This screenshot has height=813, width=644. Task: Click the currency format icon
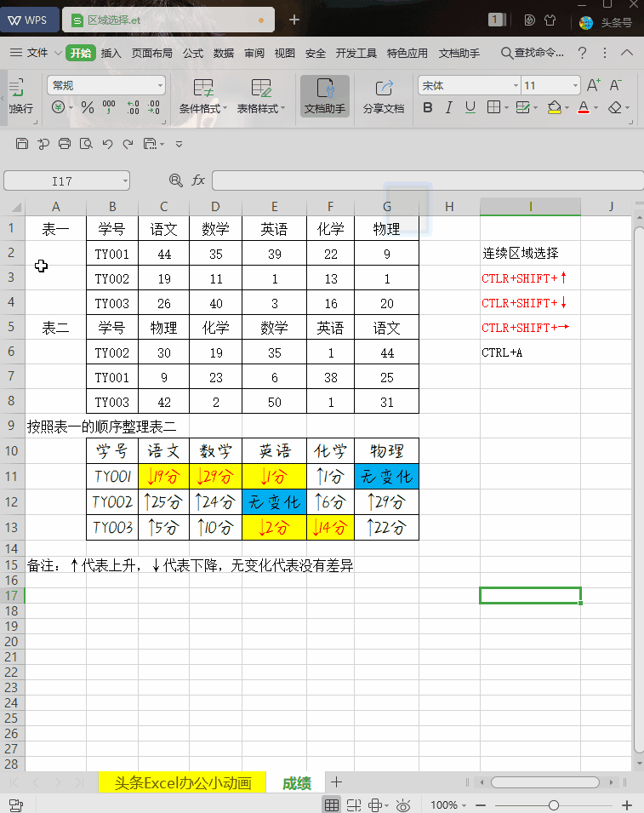(58, 107)
